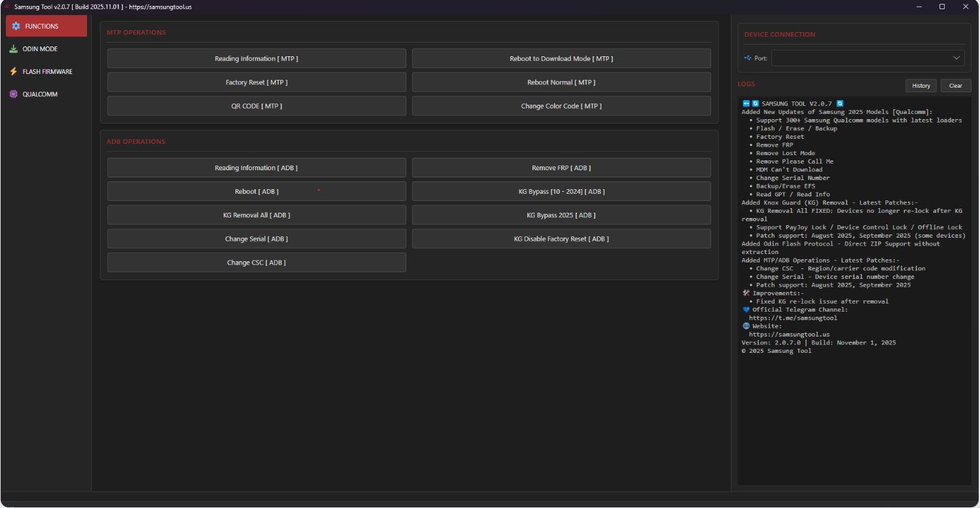Choose Change Color Code [ MTP ]
The image size is (980, 508).
(561, 106)
